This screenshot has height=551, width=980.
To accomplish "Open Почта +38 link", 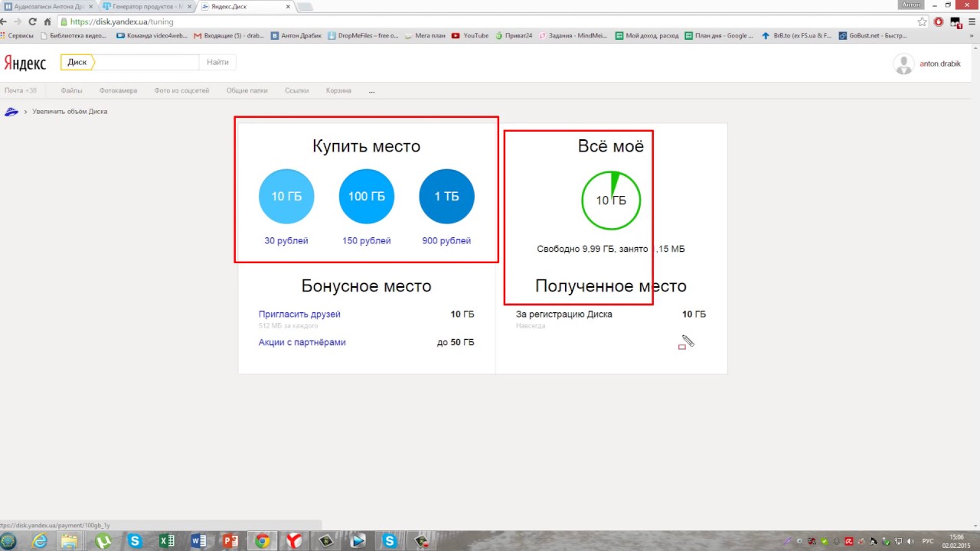I will point(21,90).
